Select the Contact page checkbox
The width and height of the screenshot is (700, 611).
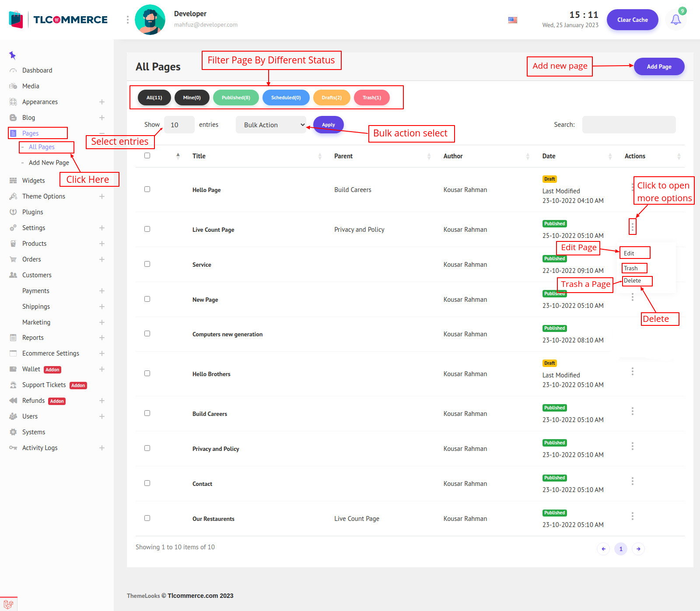[x=147, y=483]
